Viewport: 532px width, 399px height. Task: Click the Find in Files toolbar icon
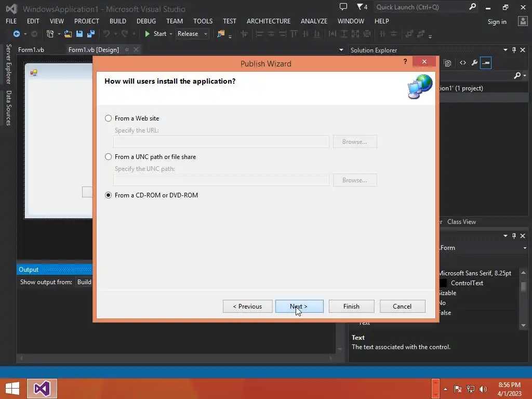(x=221, y=34)
